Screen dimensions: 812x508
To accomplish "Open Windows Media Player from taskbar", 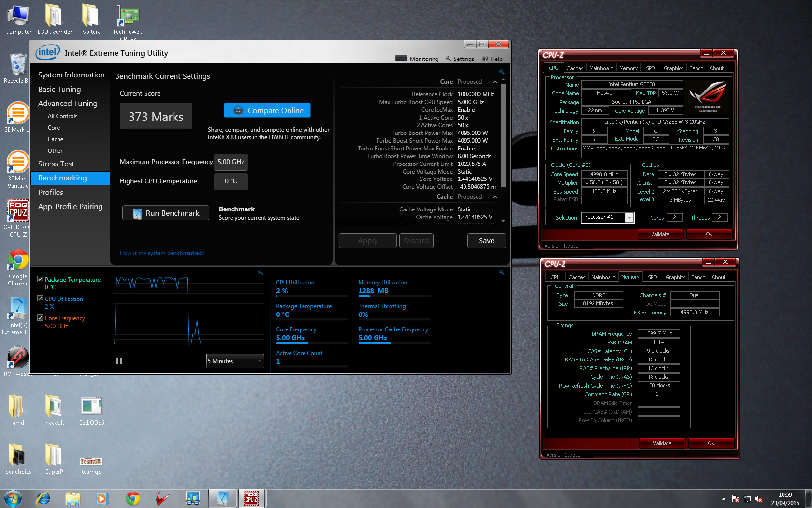I will pyautogui.click(x=102, y=498).
